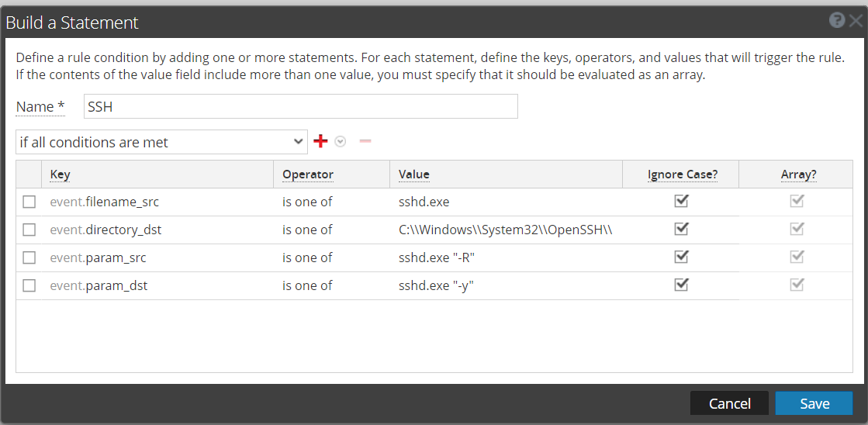Change operator for event.param_src row

coord(307,257)
